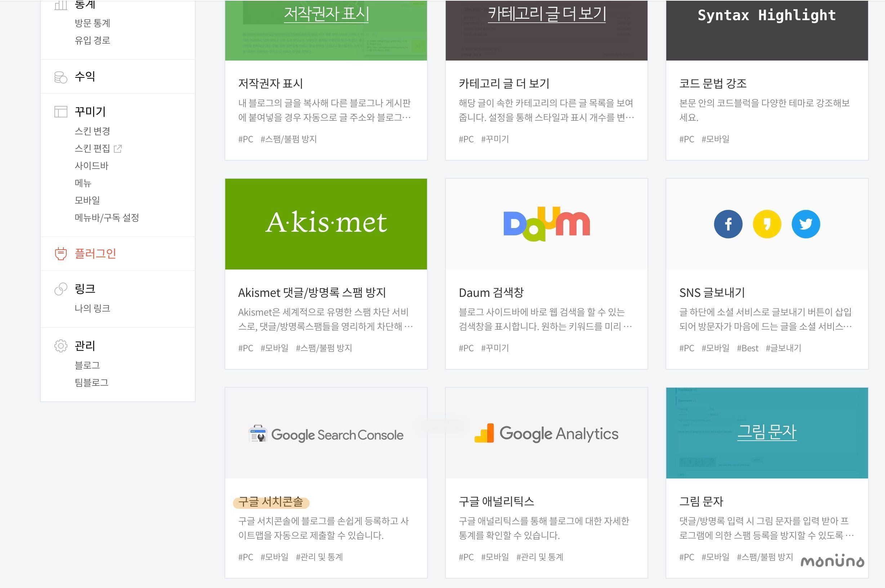Click the 구글 서치콘솔 description text
Image resolution: width=885 pixels, height=588 pixels.
[x=323, y=528]
